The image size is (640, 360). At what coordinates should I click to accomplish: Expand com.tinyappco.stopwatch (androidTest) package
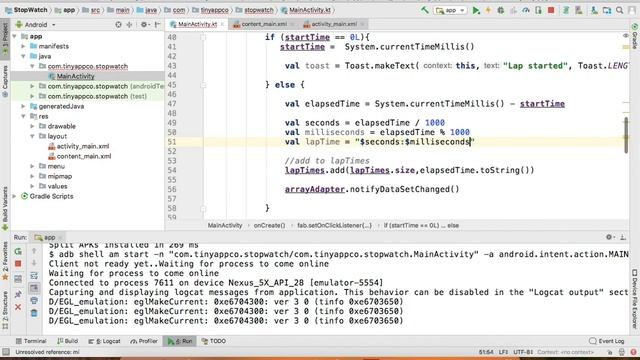33,86
